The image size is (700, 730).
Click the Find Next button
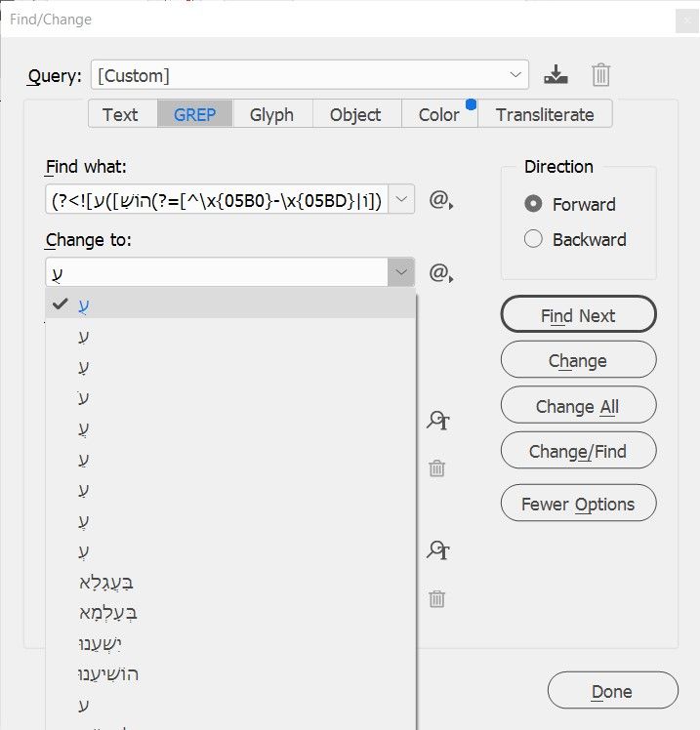578,315
